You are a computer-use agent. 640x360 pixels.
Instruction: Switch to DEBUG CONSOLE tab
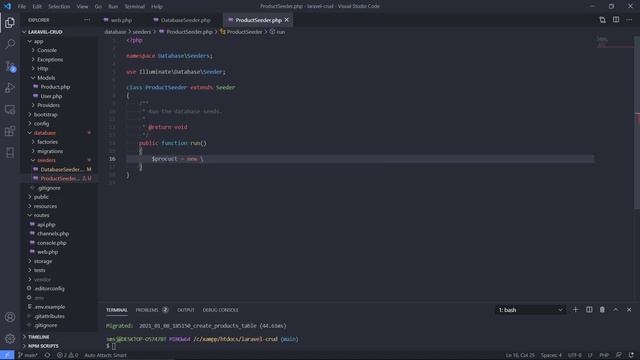point(220,310)
